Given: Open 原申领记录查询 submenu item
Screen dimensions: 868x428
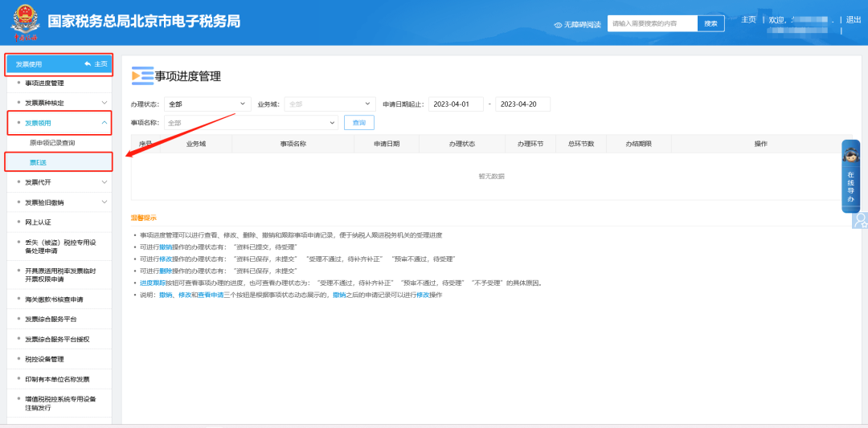Looking at the screenshot, I should click(52, 143).
